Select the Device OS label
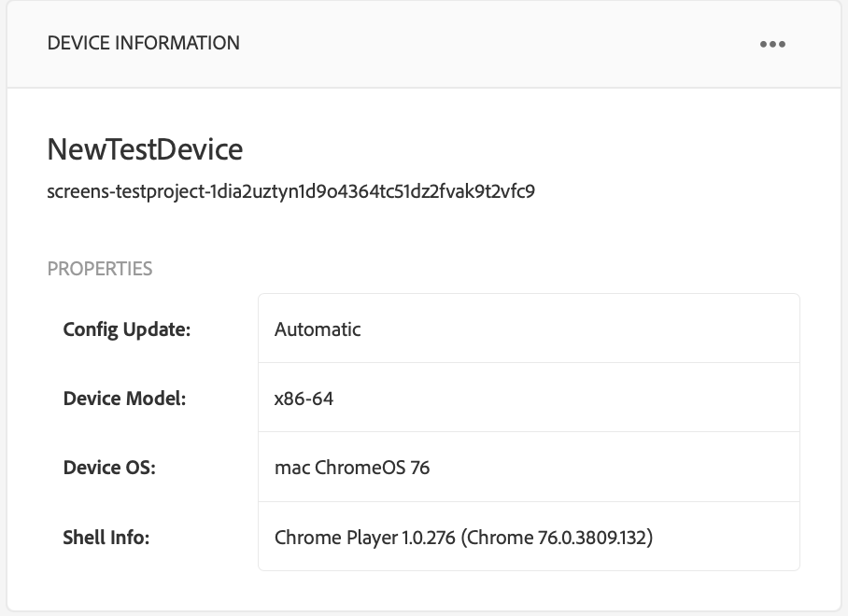The image size is (848, 616). tap(109, 468)
